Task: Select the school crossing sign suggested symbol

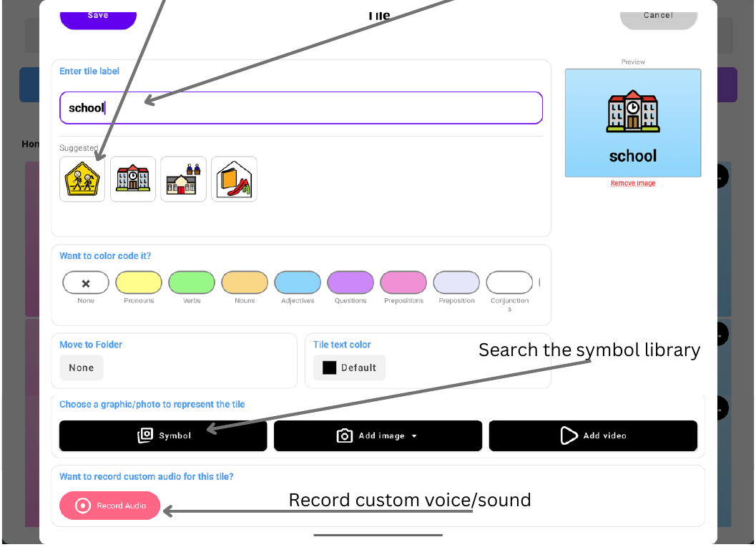Action: [82, 179]
